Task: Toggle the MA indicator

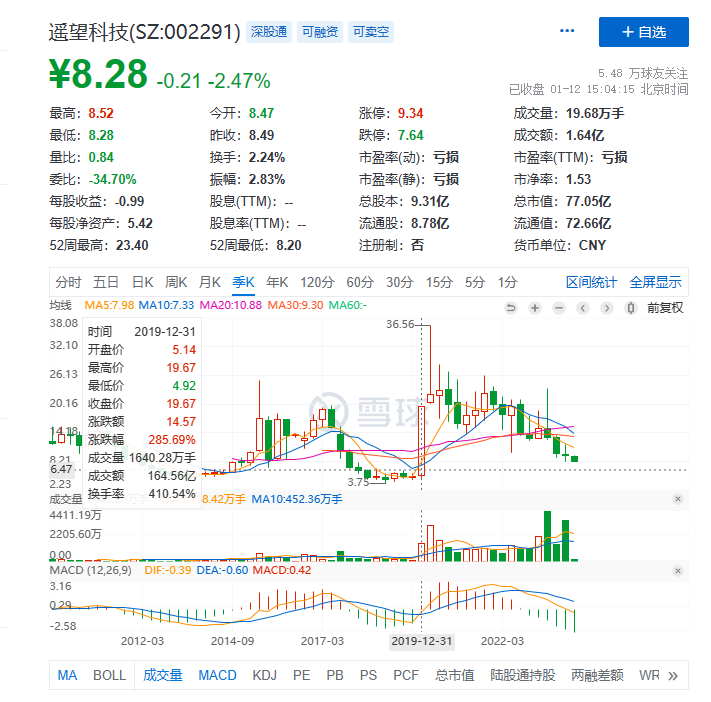Action: (x=67, y=675)
